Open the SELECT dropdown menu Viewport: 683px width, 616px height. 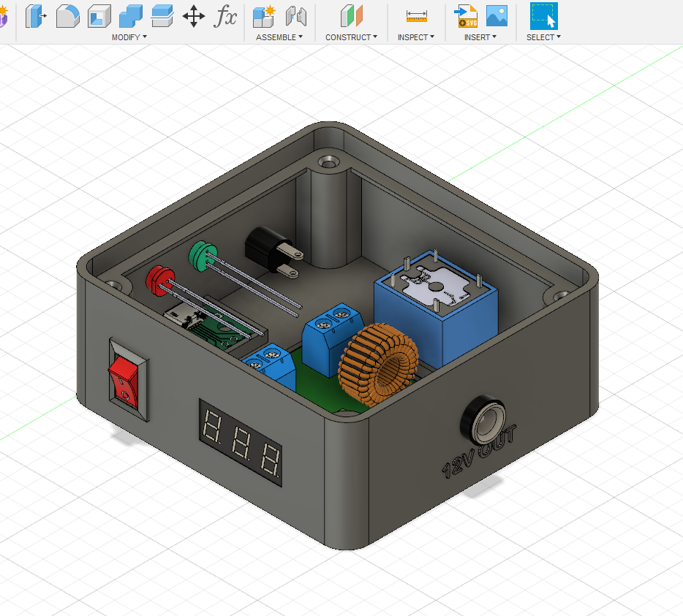coord(543,37)
